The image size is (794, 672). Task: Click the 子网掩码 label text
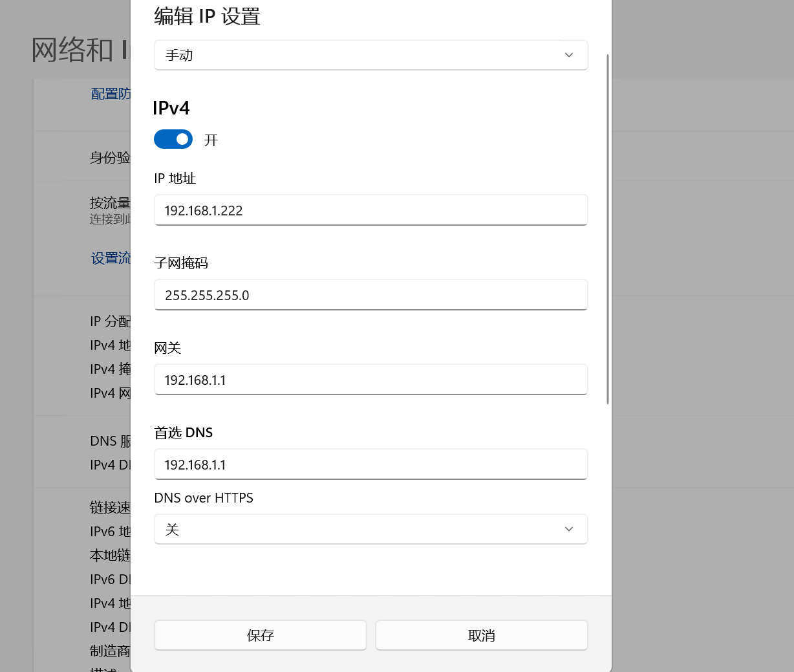tap(181, 263)
